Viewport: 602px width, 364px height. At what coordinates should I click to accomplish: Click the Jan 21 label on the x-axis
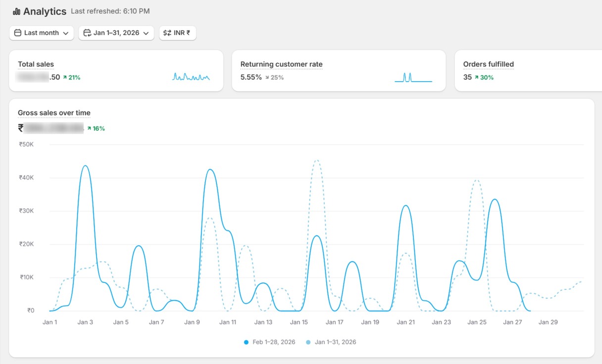[x=405, y=322]
